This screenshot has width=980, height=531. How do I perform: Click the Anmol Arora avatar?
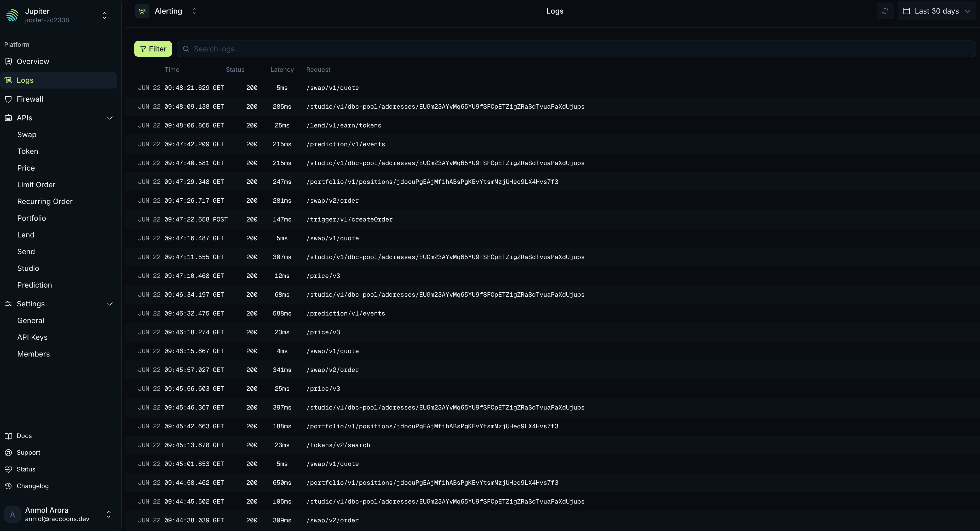tap(12, 514)
